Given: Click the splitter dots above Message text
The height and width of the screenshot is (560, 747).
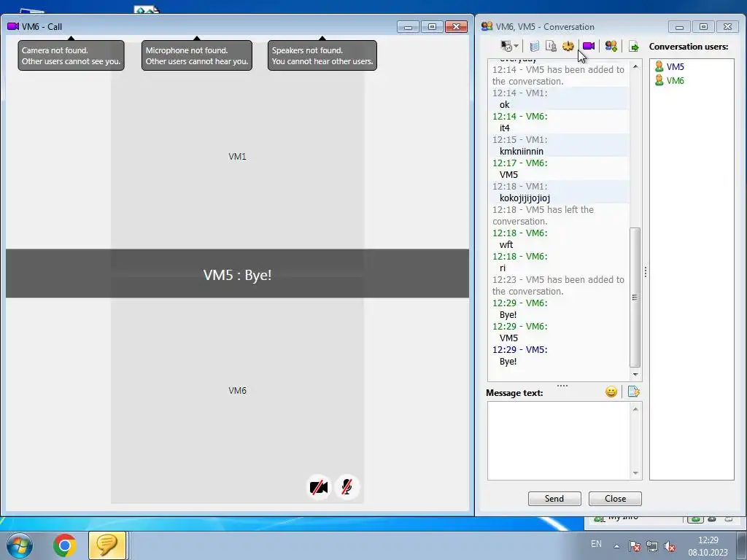Looking at the screenshot, I should pyautogui.click(x=562, y=385).
